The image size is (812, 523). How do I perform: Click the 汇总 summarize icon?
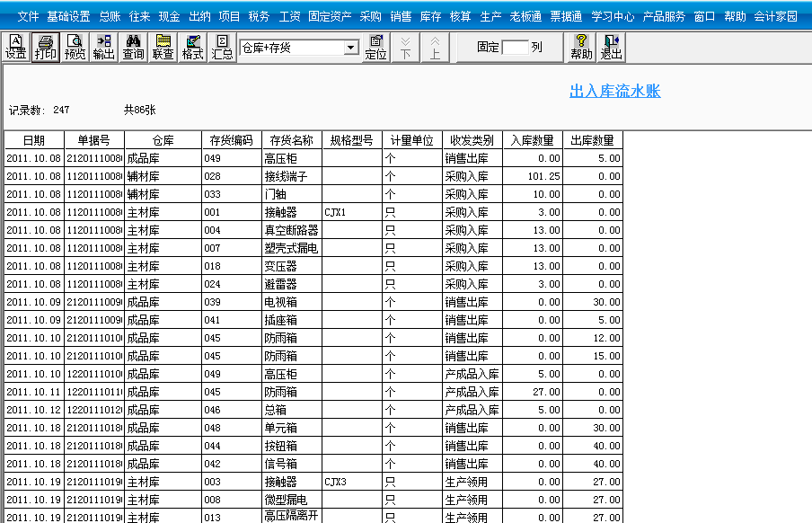pyautogui.click(x=221, y=46)
